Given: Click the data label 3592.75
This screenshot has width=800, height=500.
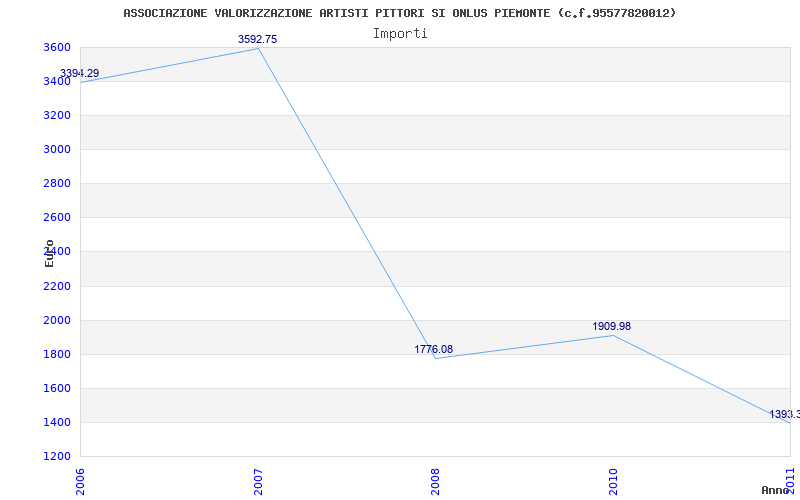Looking at the screenshot, I should 258,39.
